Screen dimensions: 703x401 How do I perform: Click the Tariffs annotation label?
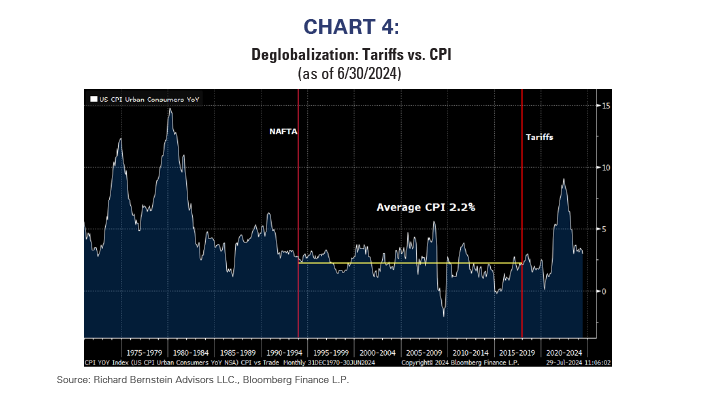pos(539,136)
